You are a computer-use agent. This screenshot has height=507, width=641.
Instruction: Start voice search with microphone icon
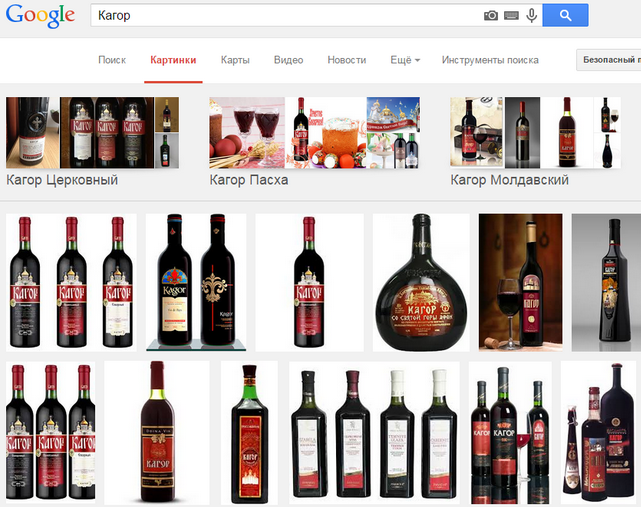click(x=531, y=16)
